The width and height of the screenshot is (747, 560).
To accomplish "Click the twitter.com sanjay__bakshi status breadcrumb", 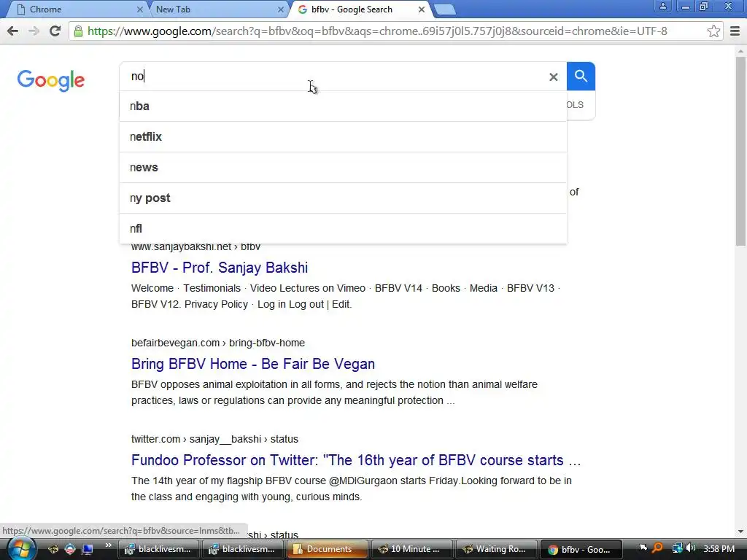I will click(x=214, y=439).
